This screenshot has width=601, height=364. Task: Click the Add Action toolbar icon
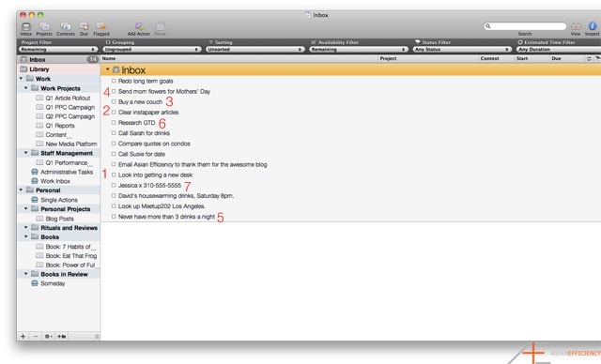pos(139,26)
